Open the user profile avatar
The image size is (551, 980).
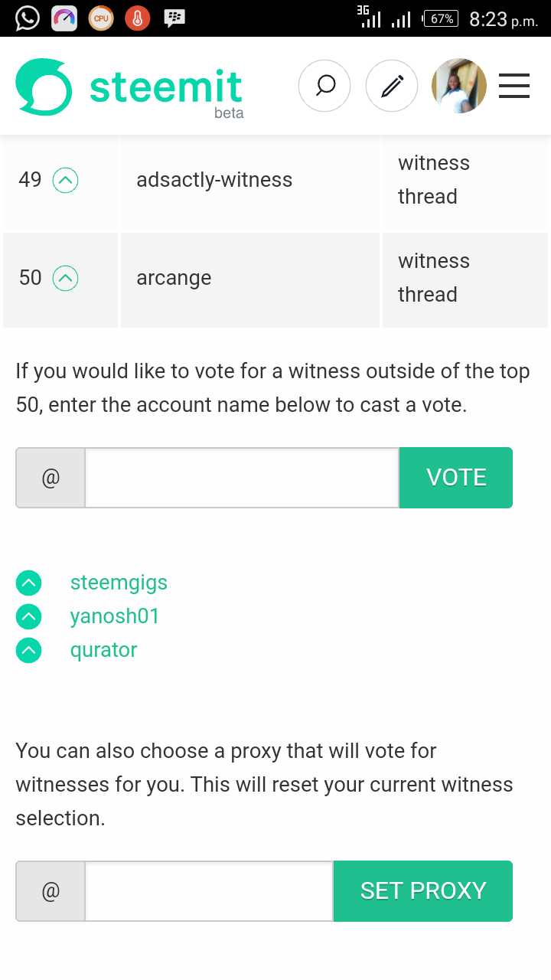459,86
